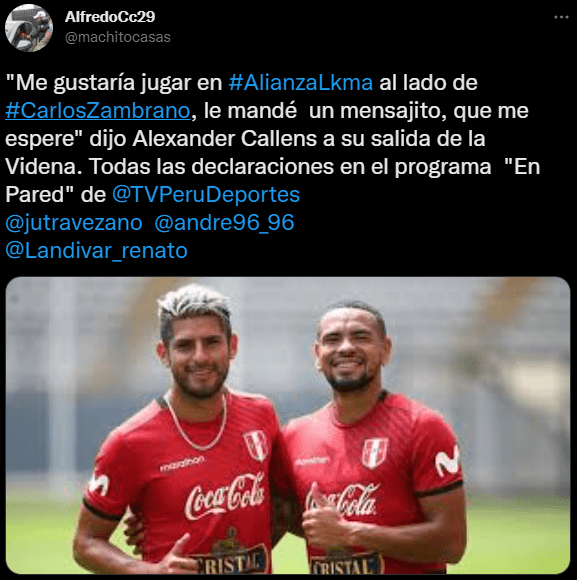Open the @andre96_96 profile mention
577x580 pixels.
click(224, 223)
